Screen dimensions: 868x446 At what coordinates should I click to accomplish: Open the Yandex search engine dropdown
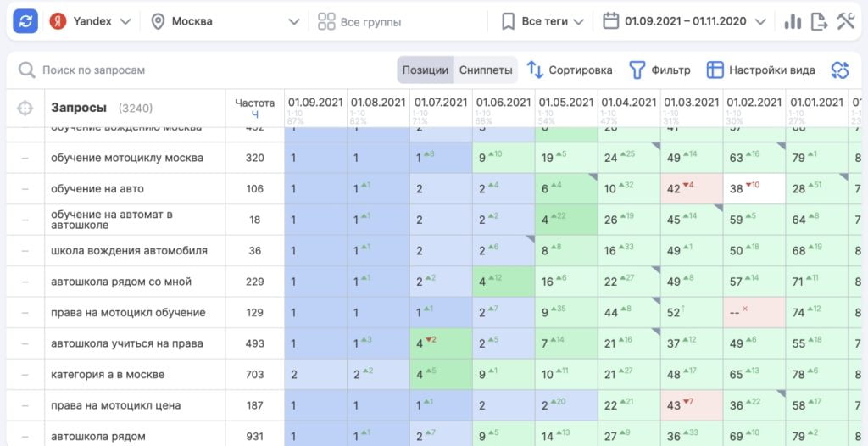[91, 21]
